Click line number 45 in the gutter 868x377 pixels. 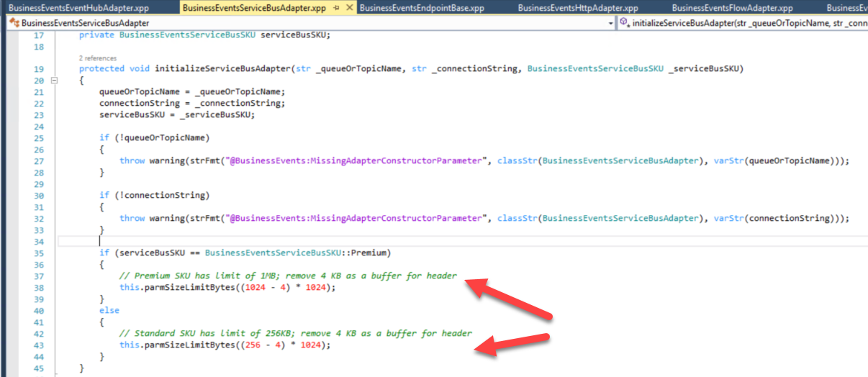[x=39, y=368]
